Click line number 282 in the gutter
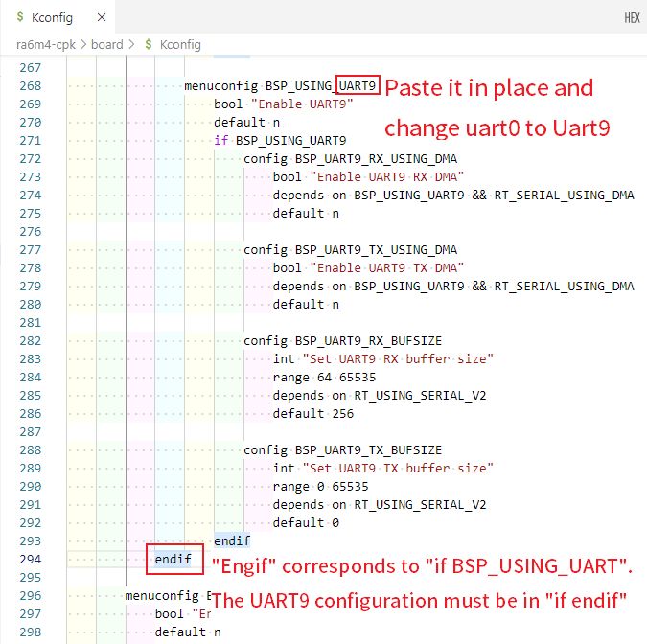Viewport: 647px width, 644px height. [32, 341]
